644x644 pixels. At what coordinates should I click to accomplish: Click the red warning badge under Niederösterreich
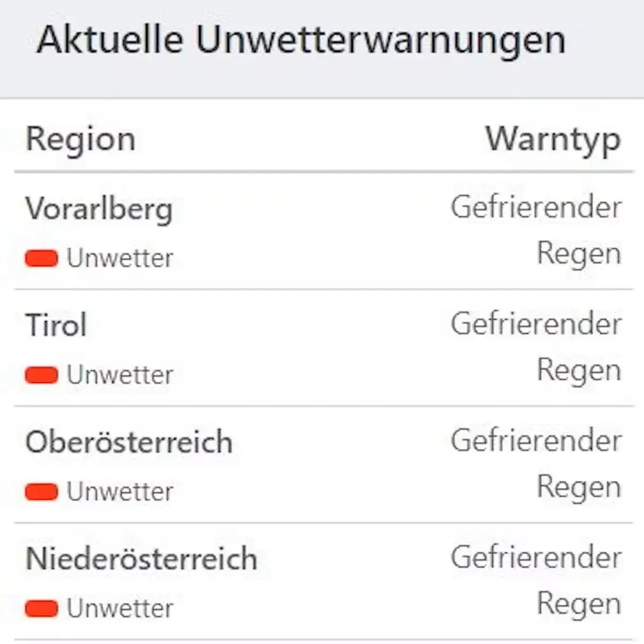tap(42, 608)
